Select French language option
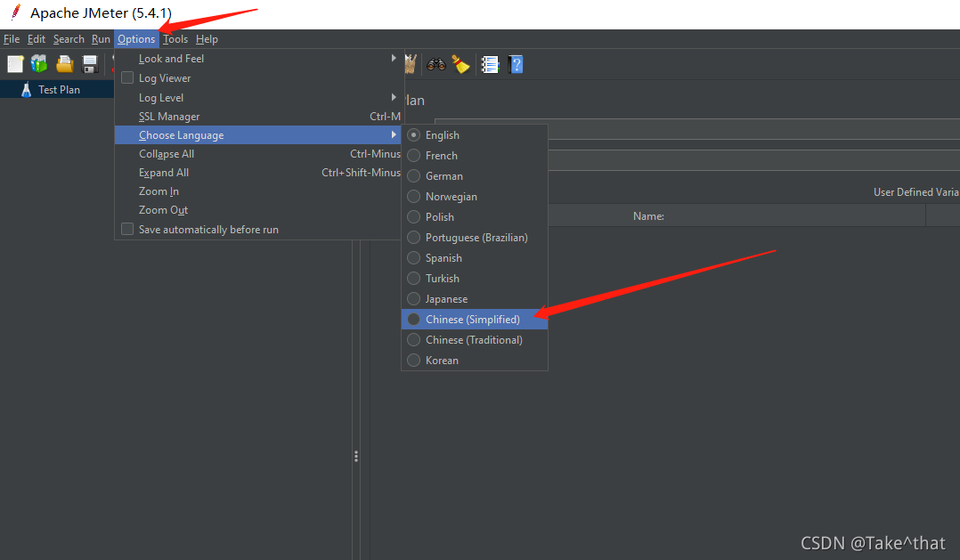The width and height of the screenshot is (960, 560). point(475,156)
